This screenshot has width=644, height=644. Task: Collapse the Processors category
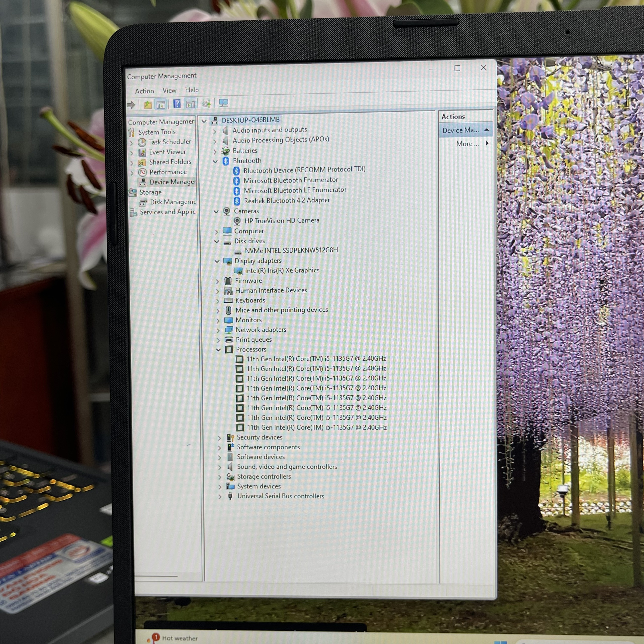[218, 350]
